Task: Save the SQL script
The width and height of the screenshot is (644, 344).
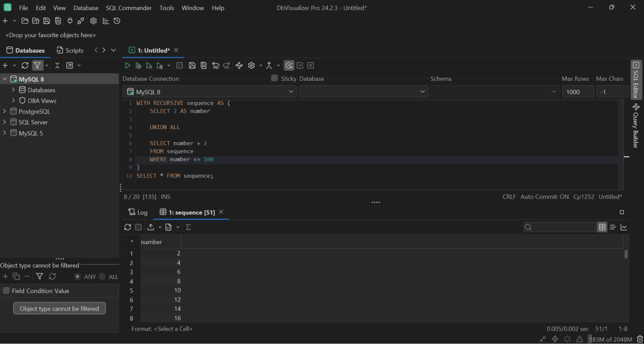Action: tap(192, 65)
